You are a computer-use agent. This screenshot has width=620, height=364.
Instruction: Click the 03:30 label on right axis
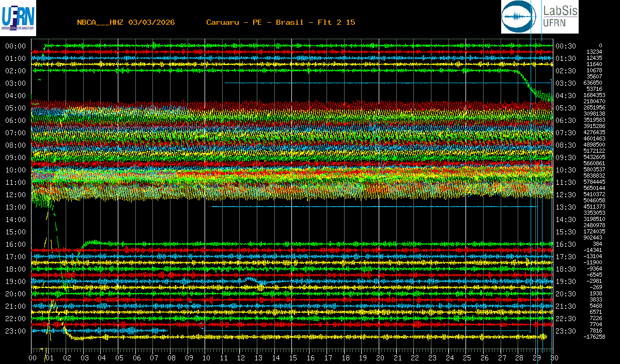(566, 83)
